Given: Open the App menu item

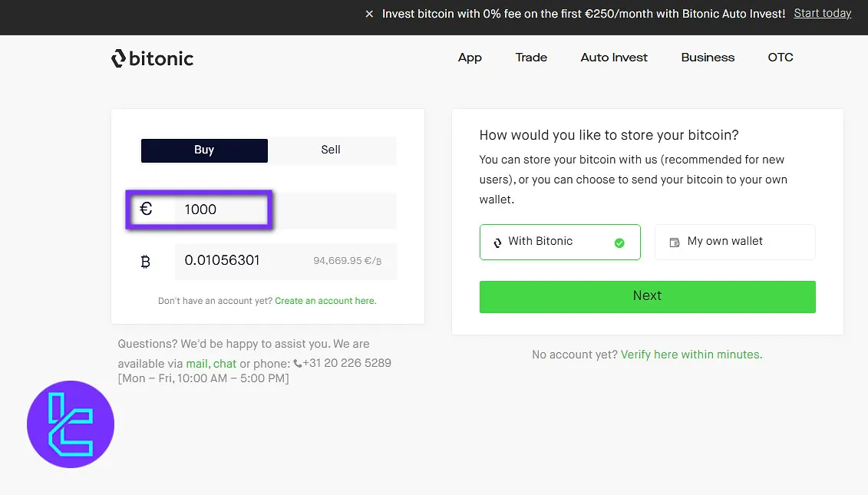Looking at the screenshot, I should pyautogui.click(x=470, y=58).
